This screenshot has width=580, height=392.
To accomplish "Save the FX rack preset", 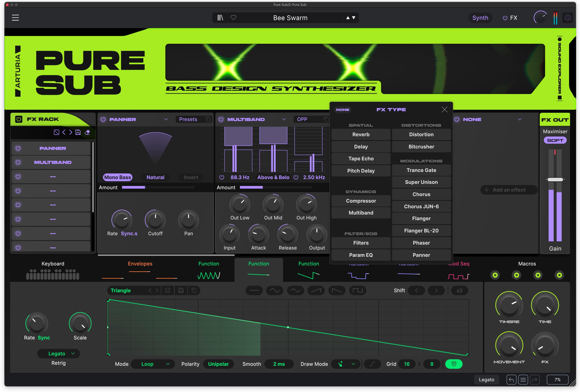I will coord(78,132).
